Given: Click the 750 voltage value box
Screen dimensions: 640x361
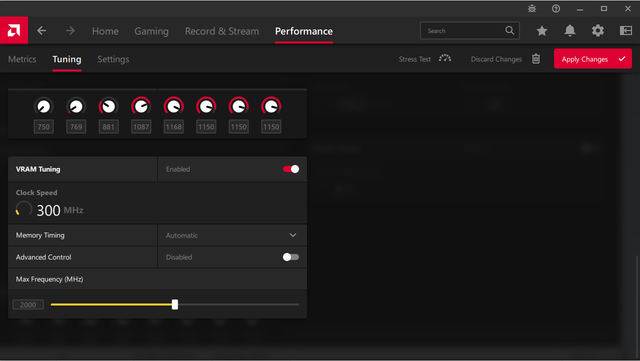Looking at the screenshot, I should (44, 127).
